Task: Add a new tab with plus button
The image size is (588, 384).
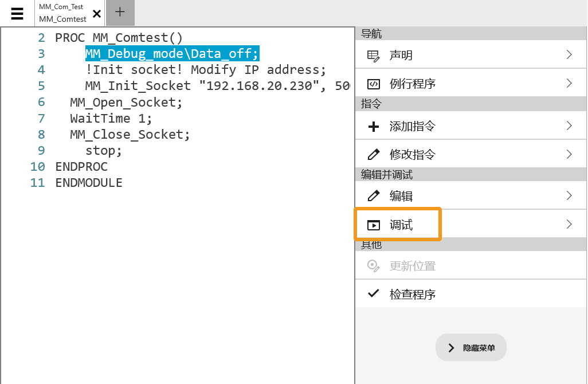Action: coord(120,12)
